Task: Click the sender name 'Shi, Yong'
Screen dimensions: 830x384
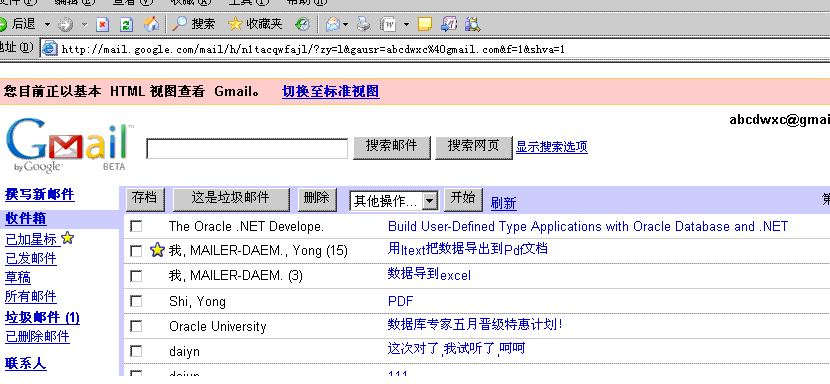Action: [197, 301]
